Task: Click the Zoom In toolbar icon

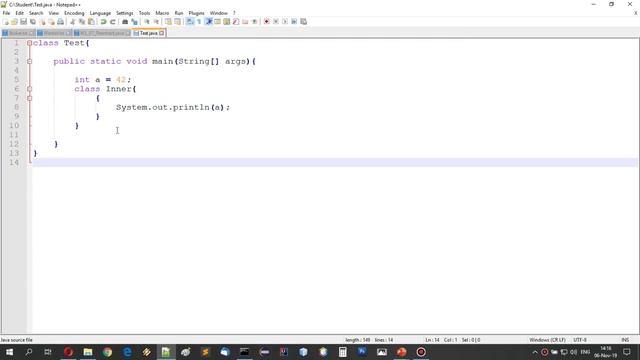Action: point(147,22)
